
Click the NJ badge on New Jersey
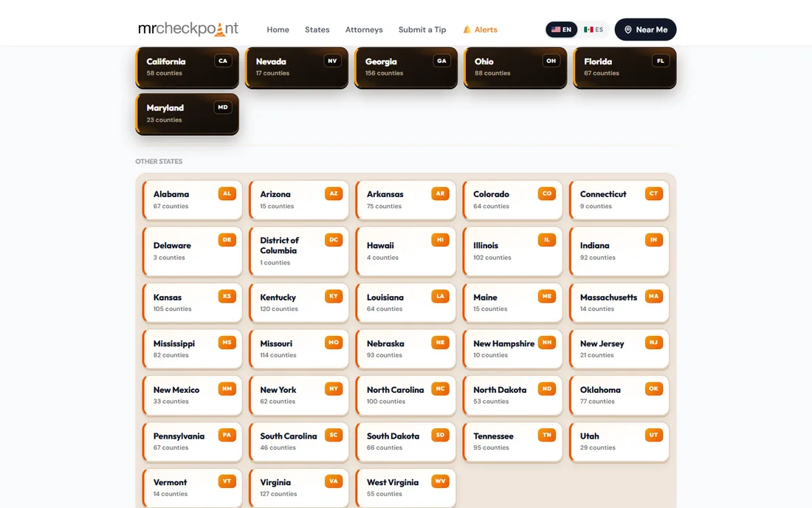[x=653, y=343]
